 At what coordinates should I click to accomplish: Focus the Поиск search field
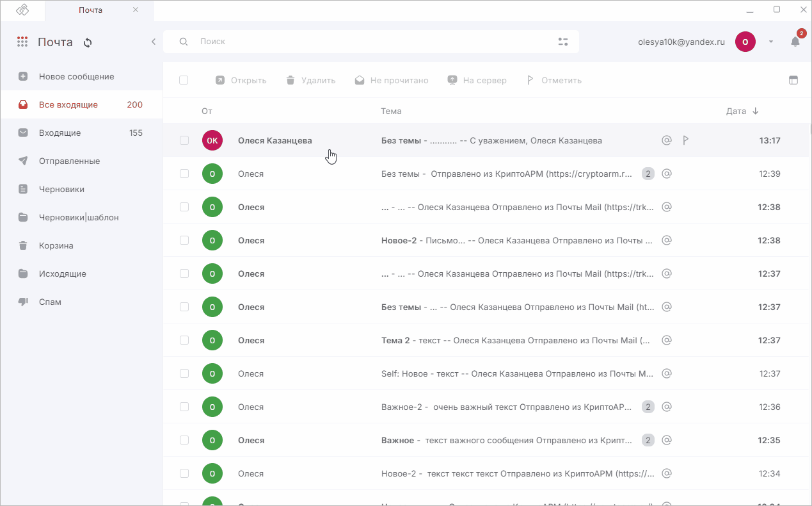click(x=371, y=42)
